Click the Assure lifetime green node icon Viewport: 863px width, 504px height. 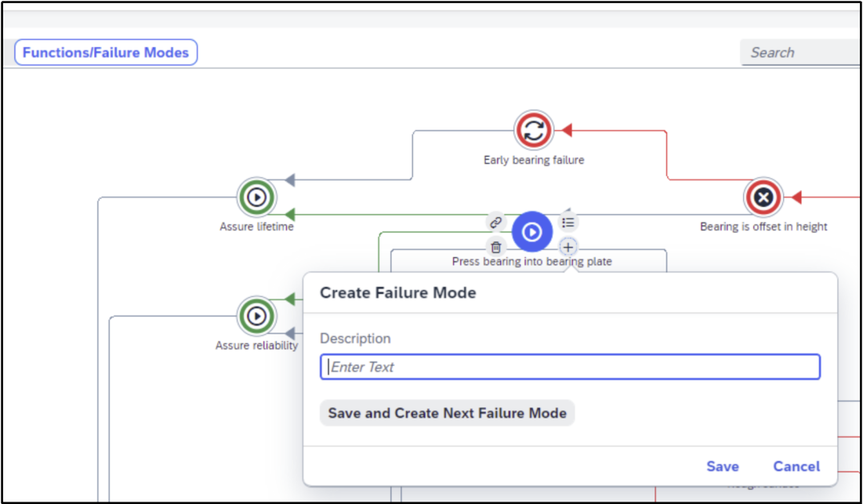[x=257, y=196]
